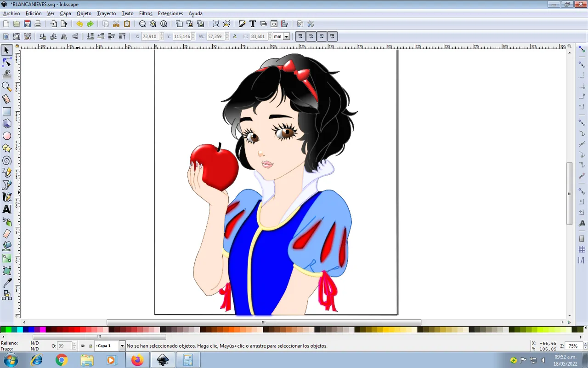
Task: Toggle snap to grids
Action: coord(582,250)
